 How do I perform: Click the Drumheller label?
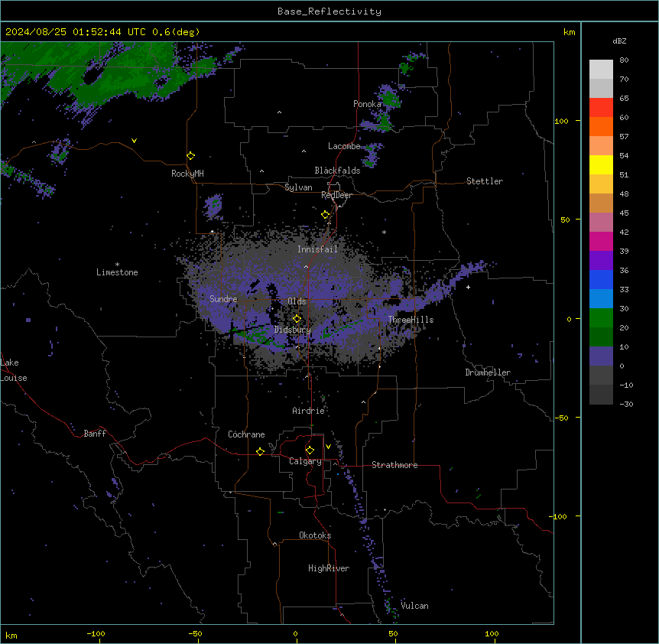point(488,372)
